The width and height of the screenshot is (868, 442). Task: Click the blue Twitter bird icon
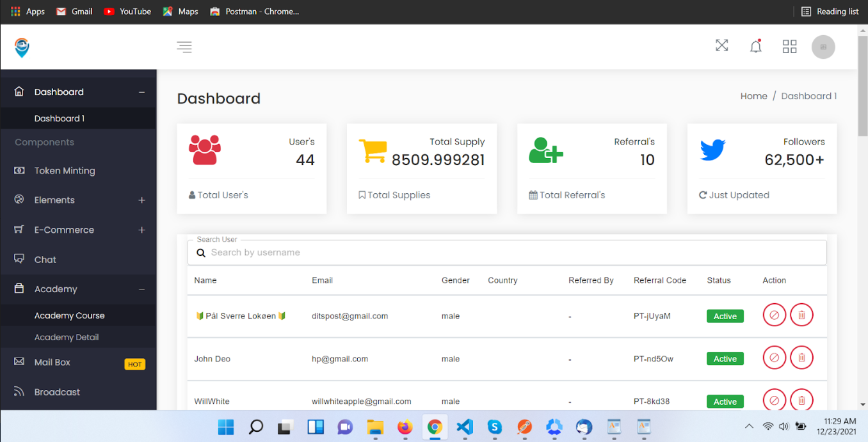712,150
